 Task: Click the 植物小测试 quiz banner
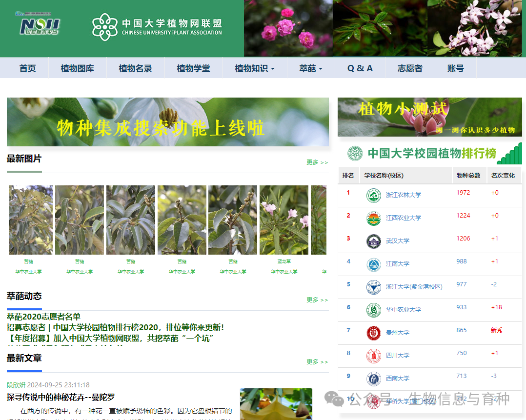[430, 117]
